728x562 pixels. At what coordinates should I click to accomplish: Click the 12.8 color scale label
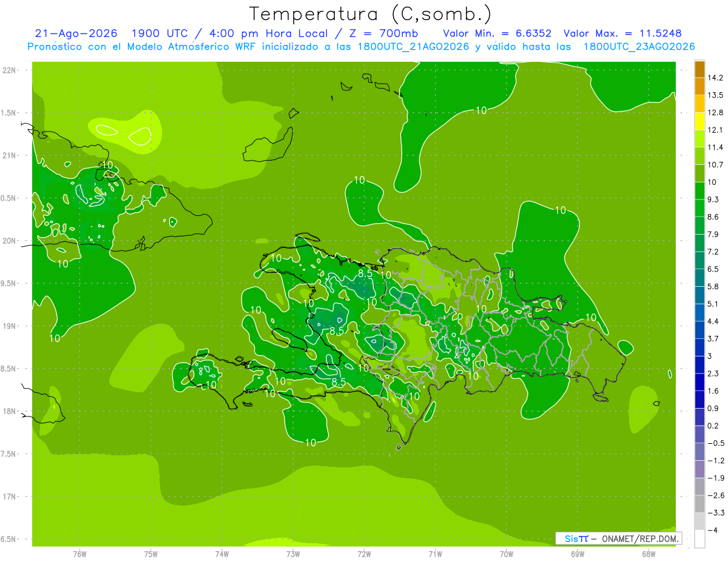coord(715,112)
